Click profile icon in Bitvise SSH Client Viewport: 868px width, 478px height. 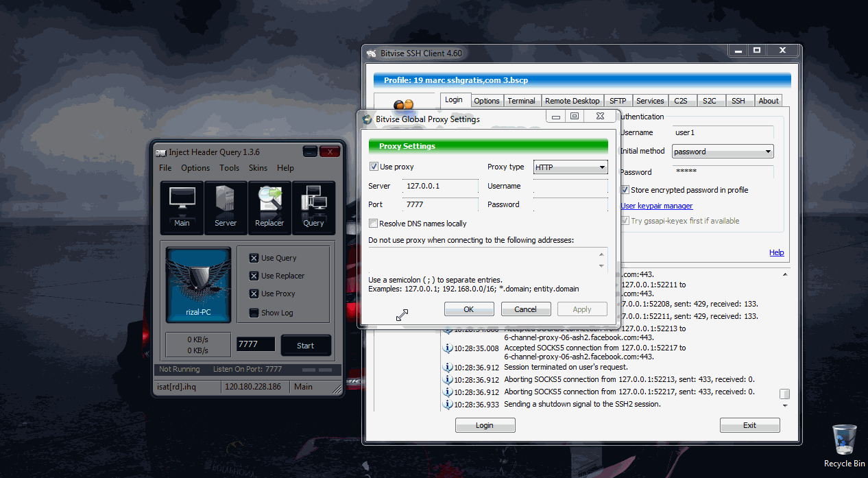(405, 104)
